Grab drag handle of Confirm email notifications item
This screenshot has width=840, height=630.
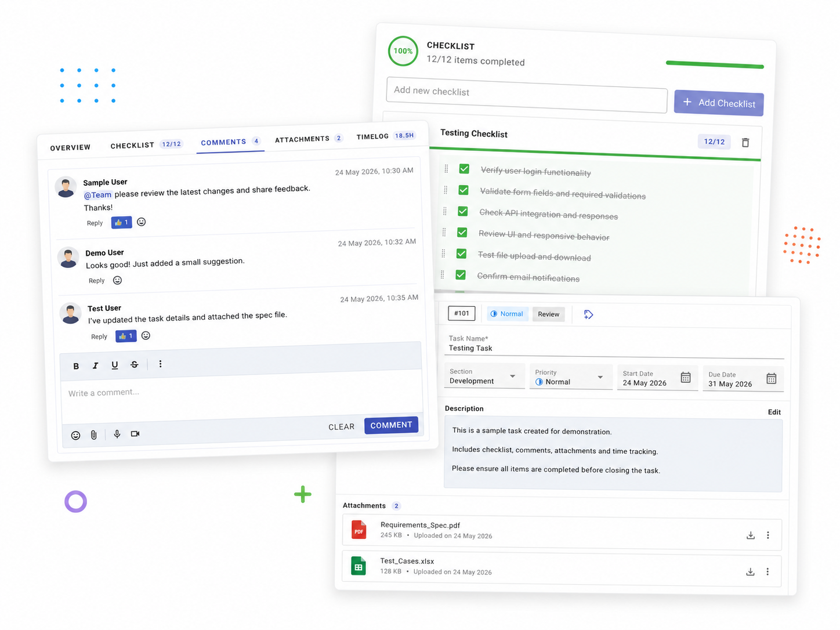click(443, 274)
